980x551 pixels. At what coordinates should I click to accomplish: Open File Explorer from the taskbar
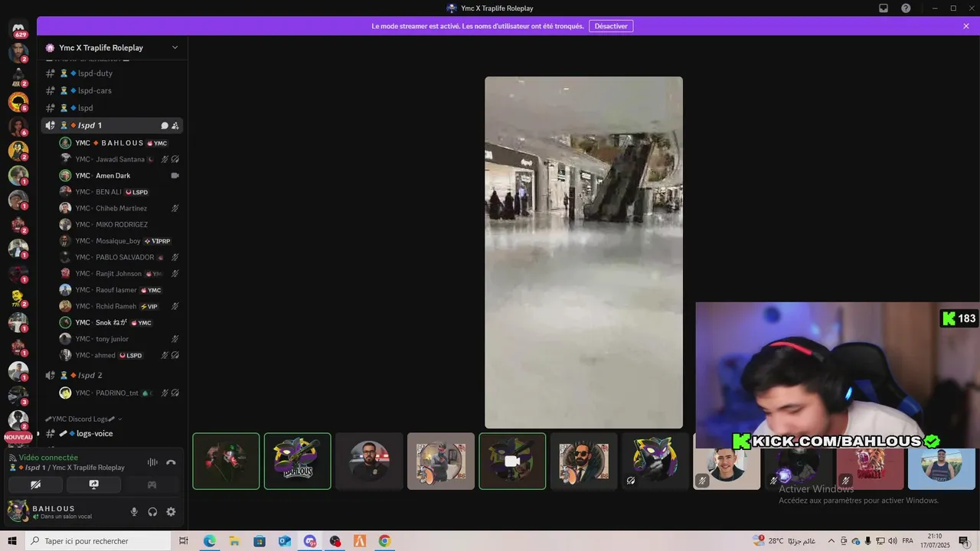[234, 541]
